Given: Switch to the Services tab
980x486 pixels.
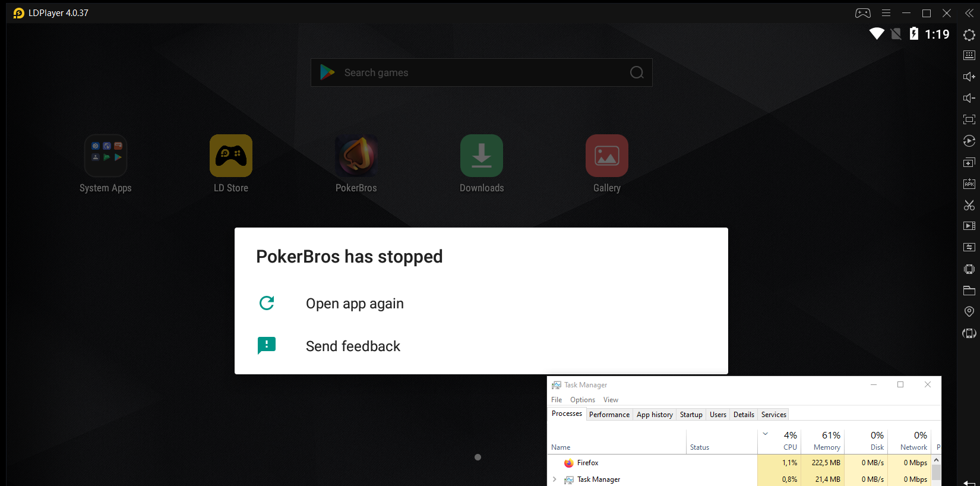Looking at the screenshot, I should (x=774, y=415).
